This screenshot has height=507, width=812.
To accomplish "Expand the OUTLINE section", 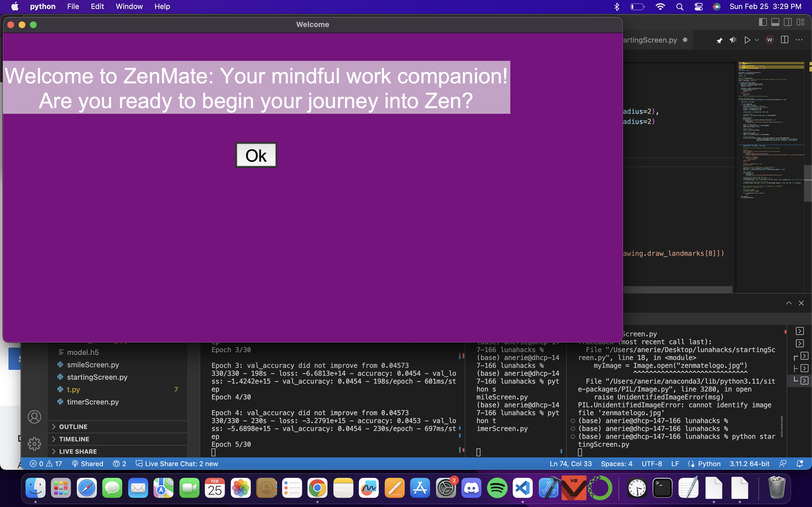I will click(x=73, y=426).
